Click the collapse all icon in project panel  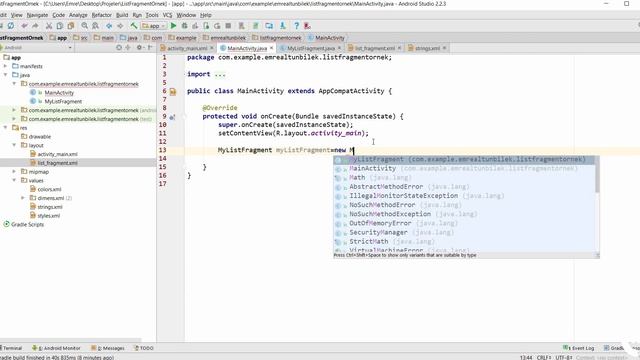128,47
